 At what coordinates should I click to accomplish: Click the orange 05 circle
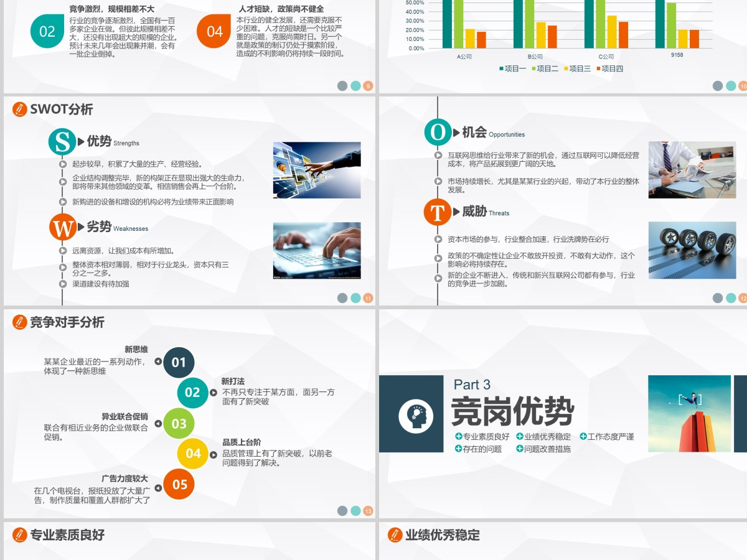179,484
